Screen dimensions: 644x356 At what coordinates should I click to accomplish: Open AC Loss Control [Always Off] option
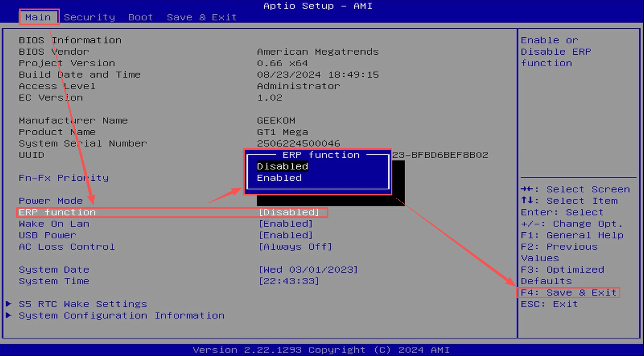click(295, 247)
